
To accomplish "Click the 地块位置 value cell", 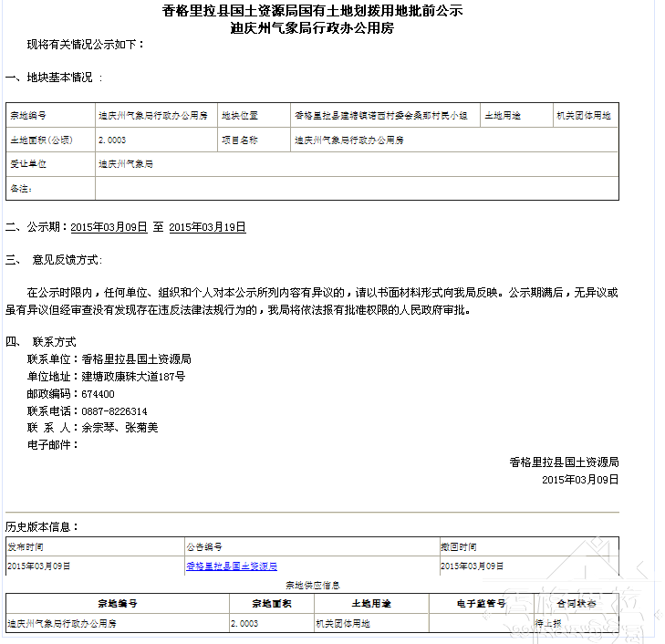I will [380, 117].
